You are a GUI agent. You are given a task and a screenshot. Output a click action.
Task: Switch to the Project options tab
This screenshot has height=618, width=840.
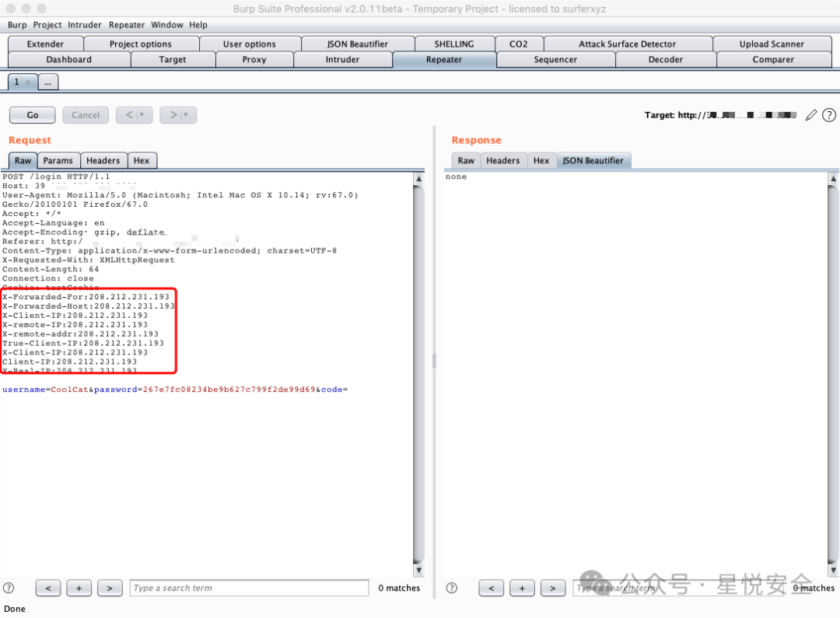(141, 44)
